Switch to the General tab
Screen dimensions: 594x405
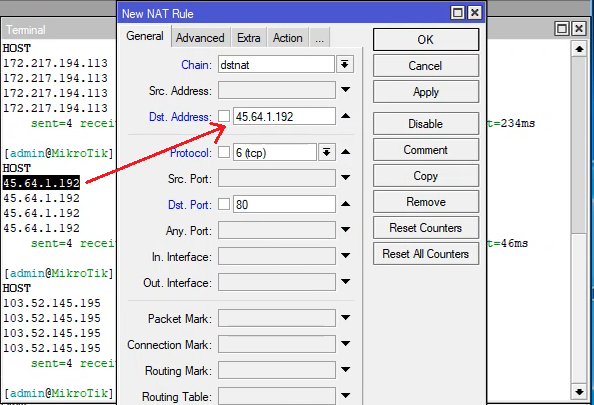tap(145, 36)
